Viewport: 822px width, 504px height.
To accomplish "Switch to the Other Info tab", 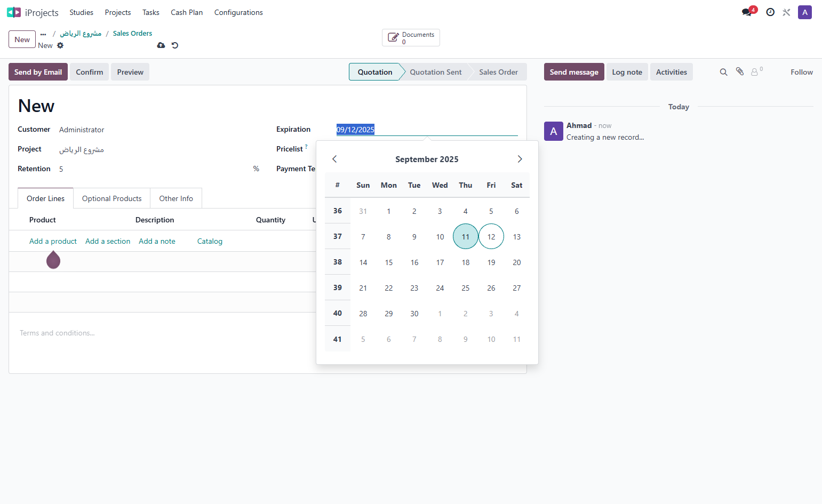I will [176, 198].
